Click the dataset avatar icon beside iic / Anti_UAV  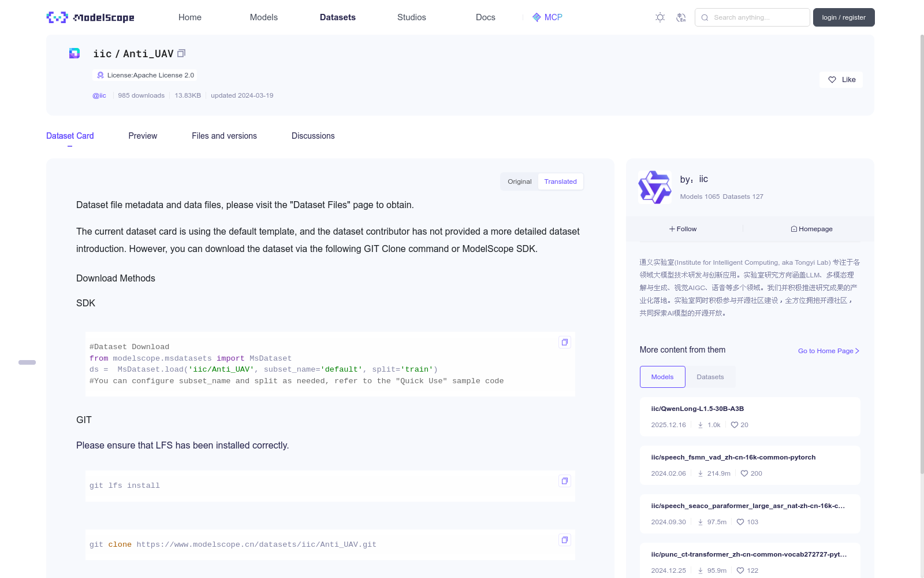click(74, 53)
